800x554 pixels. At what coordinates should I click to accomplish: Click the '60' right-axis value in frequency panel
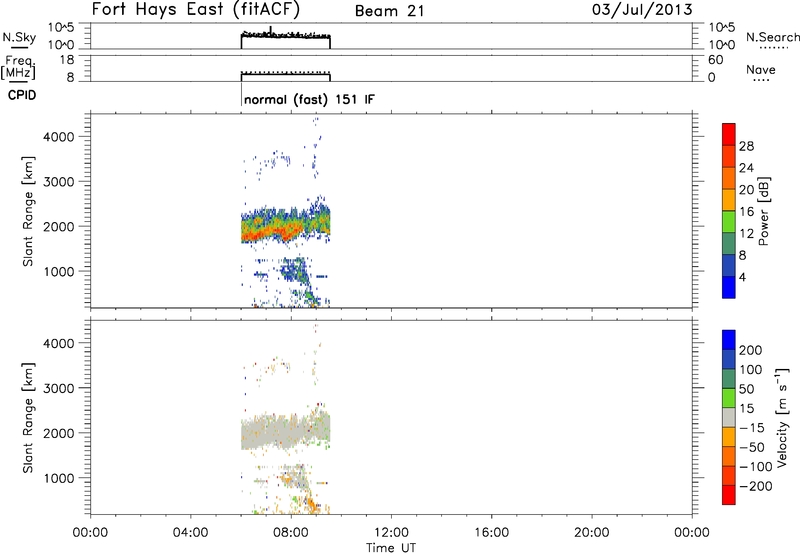(716, 60)
